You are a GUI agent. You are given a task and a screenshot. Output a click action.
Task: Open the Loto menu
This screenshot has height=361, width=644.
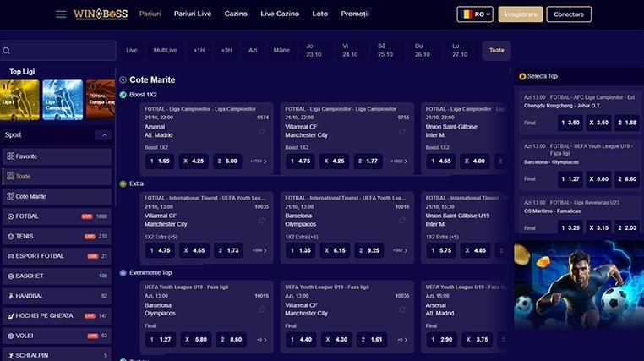pyautogui.click(x=320, y=14)
